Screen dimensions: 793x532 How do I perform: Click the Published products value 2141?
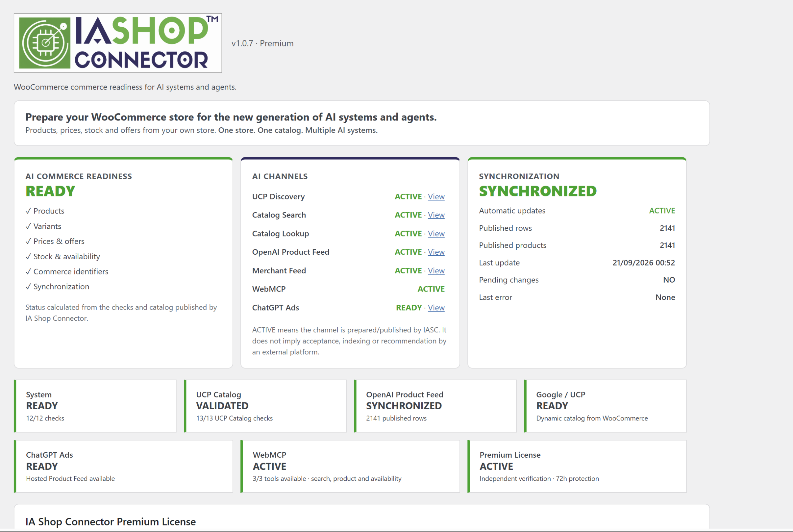pos(668,245)
